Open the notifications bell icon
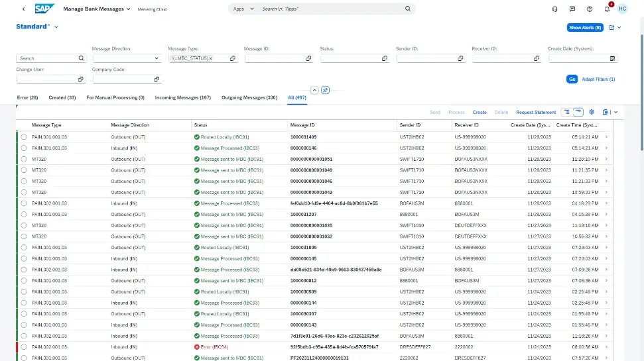The height and width of the screenshot is (361, 644). pos(606,9)
